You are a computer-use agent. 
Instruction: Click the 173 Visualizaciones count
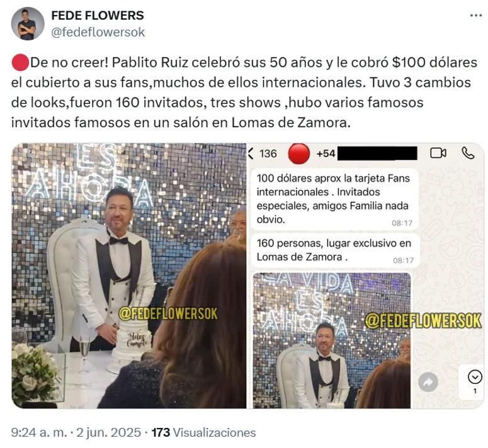[x=204, y=432]
